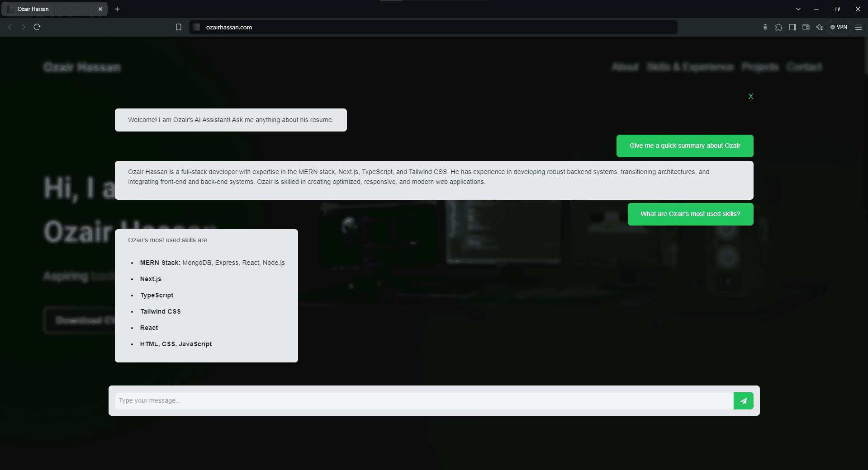Open the Extensions puzzle menu
This screenshot has height=470, width=868.
point(778,27)
